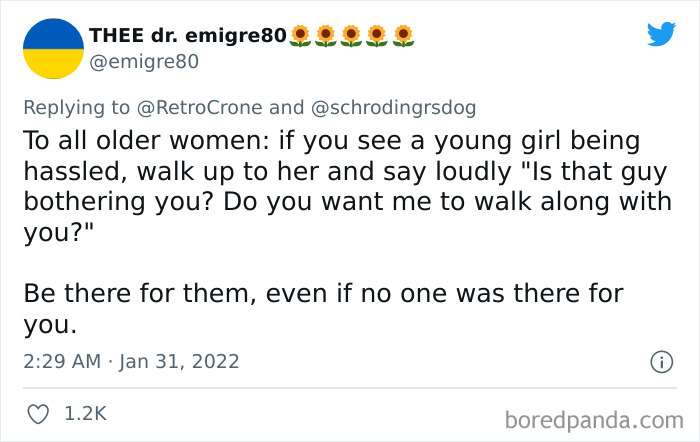Click the Jan 31, 2022 date

[x=181, y=361]
